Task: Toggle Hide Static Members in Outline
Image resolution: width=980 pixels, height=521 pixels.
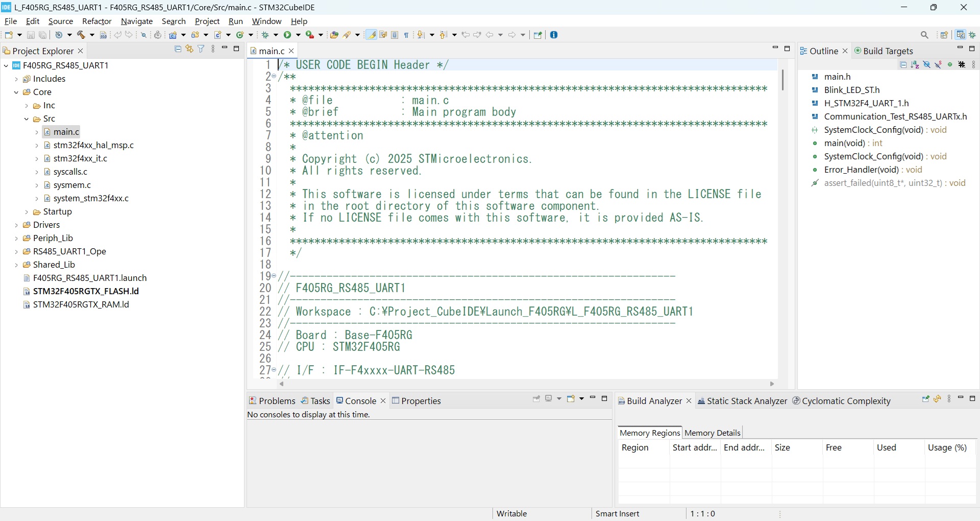Action: 939,65
